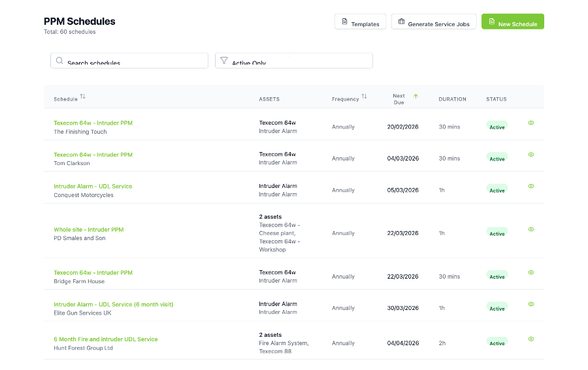Viewport: 588px width, 370px height.
Task: Toggle Next Due sort order arrow
Action: (416, 97)
